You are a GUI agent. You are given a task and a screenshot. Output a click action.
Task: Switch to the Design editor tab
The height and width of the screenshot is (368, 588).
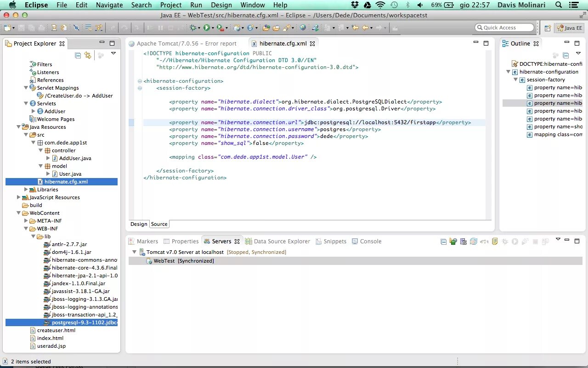tap(139, 224)
